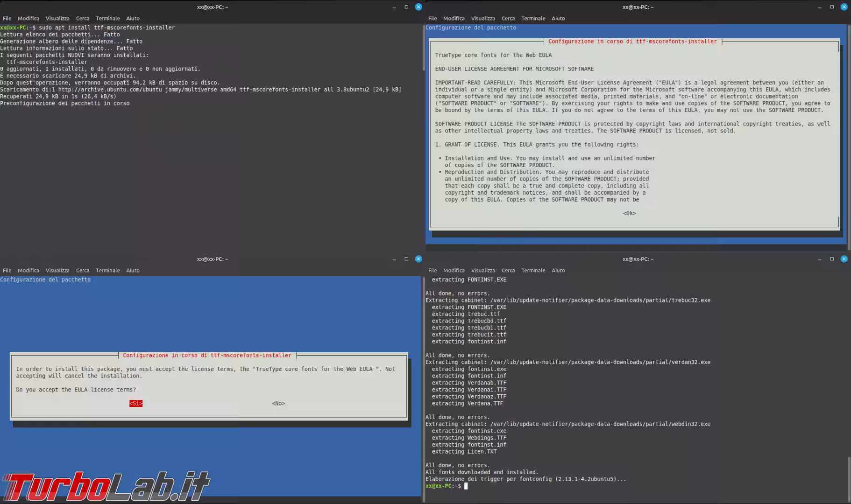The image size is (851, 504).
Task: Click the scrollbar in the font extraction terminal
Action: click(849, 476)
